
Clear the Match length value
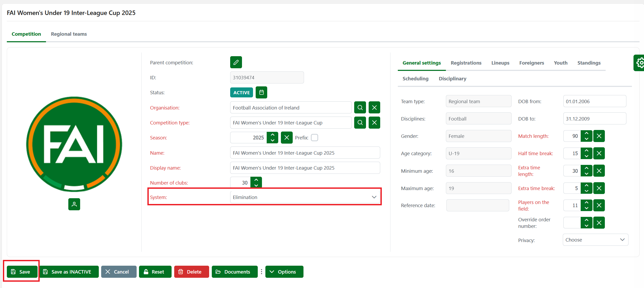tap(599, 136)
